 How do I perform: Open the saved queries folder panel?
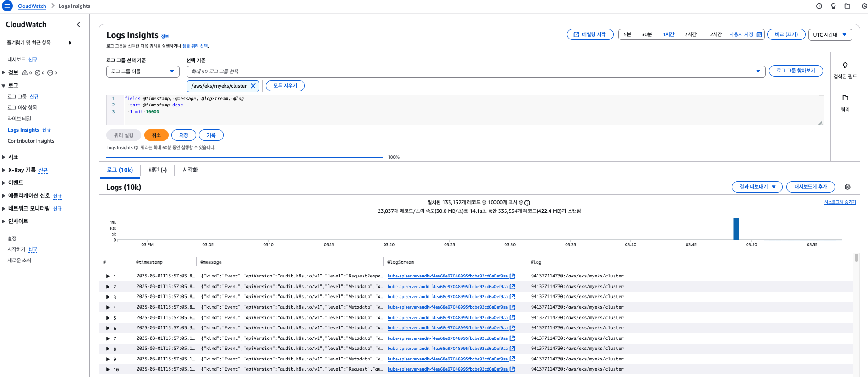pyautogui.click(x=845, y=98)
